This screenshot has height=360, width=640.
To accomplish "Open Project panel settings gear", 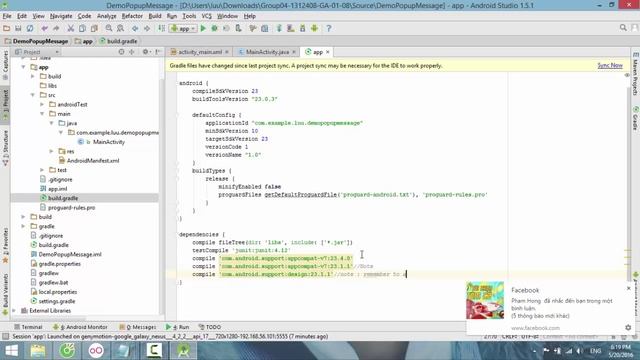I will point(145,52).
